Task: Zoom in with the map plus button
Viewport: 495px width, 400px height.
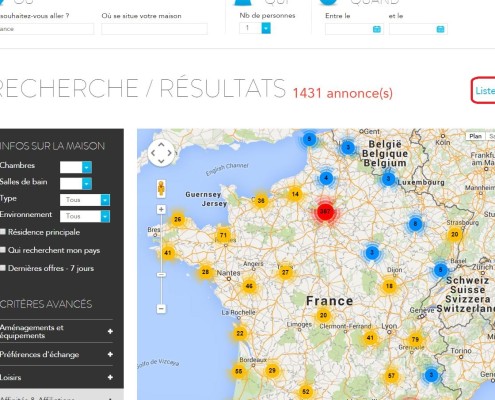Action: (x=161, y=209)
